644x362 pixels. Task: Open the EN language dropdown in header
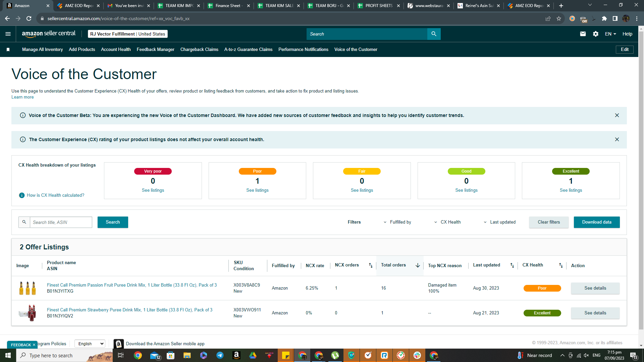[x=610, y=34]
